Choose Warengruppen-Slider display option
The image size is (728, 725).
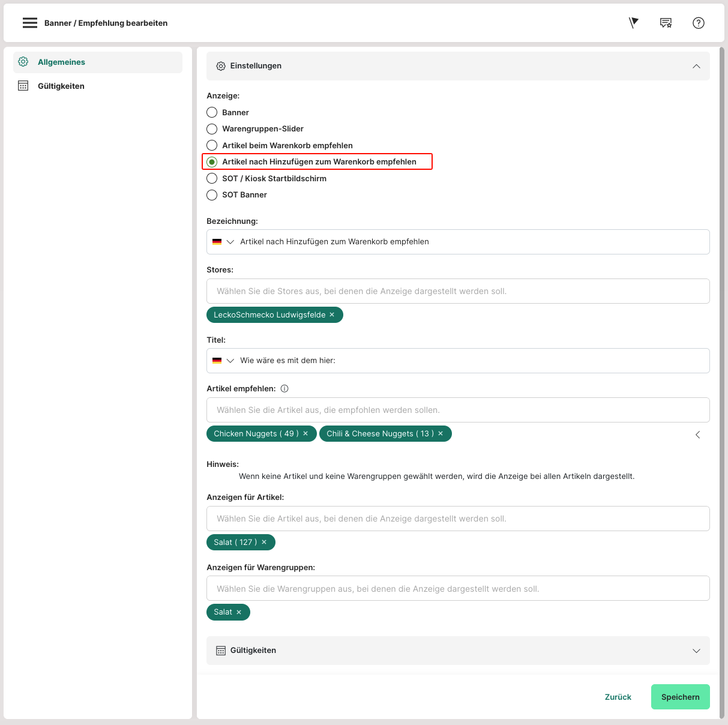[212, 129]
